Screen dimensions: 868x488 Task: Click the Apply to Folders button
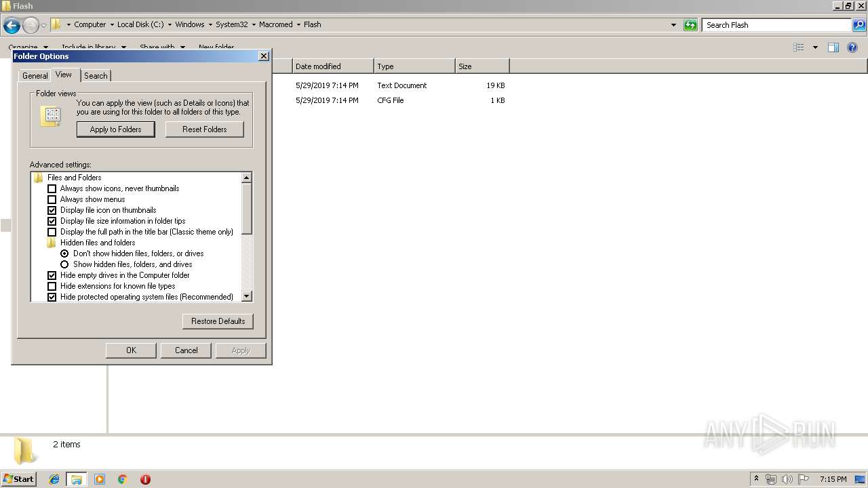116,129
